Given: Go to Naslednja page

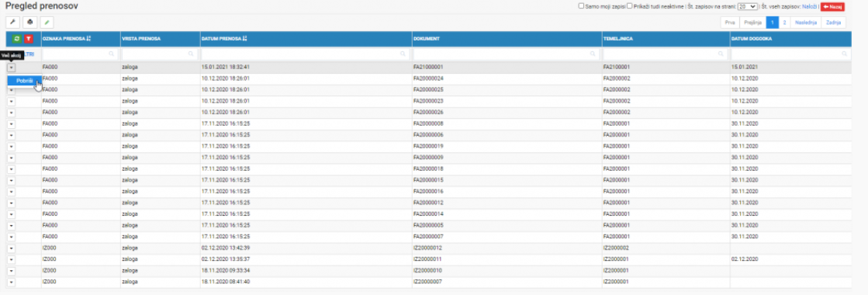Looking at the screenshot, I should (806, 23).
